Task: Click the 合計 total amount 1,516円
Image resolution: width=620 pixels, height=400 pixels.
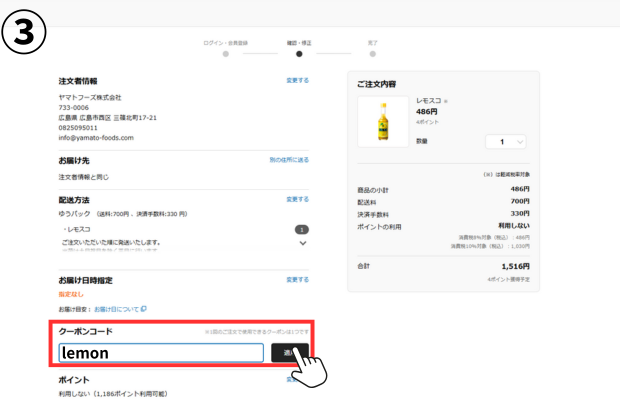Action: 515,266
